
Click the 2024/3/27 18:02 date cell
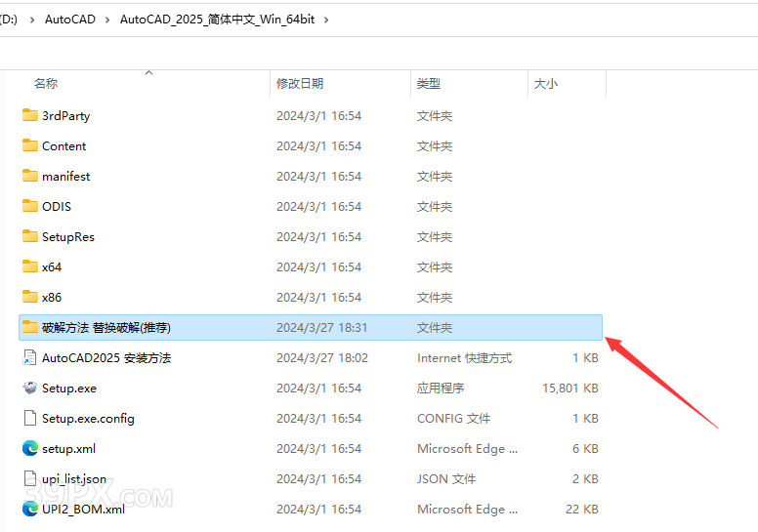(x=322, y=358)
